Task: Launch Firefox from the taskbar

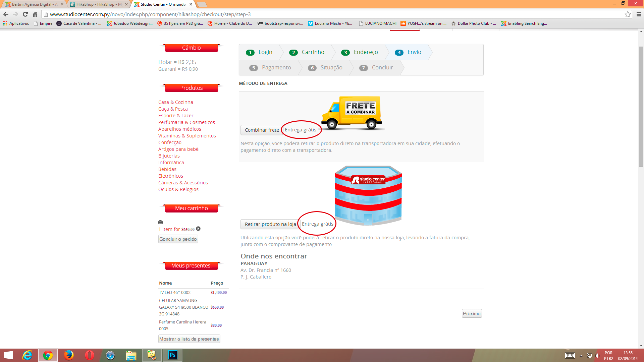Action: [x=69, y=355]
